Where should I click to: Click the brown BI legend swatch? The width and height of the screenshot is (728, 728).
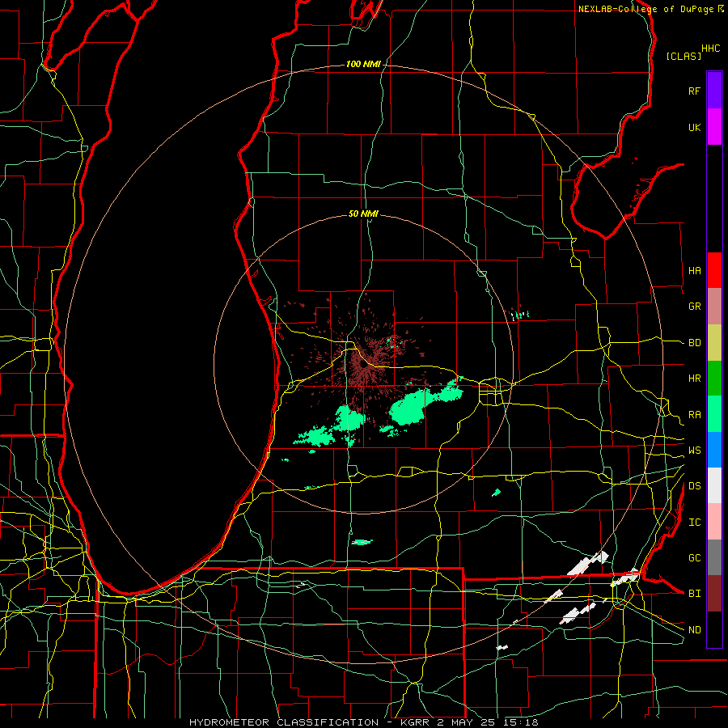(x=714, y=594)
